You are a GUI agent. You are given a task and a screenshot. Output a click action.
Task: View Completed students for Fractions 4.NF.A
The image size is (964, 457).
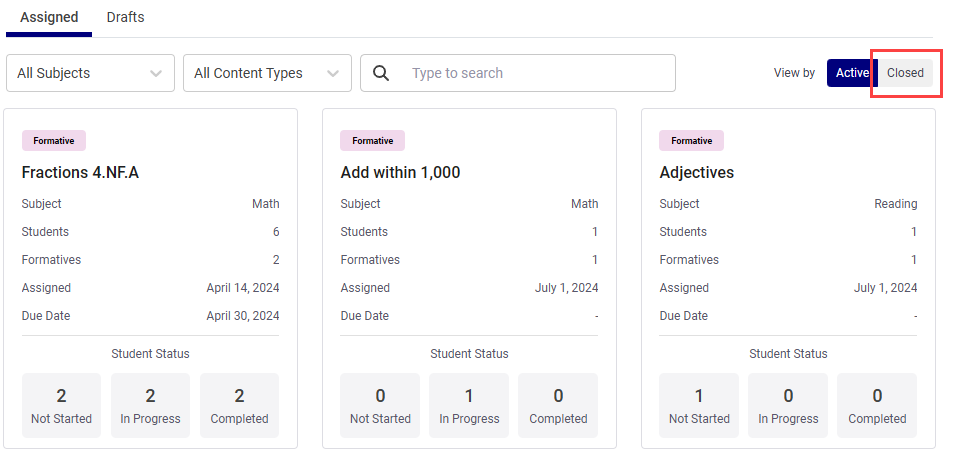click(x=239, y=405)
